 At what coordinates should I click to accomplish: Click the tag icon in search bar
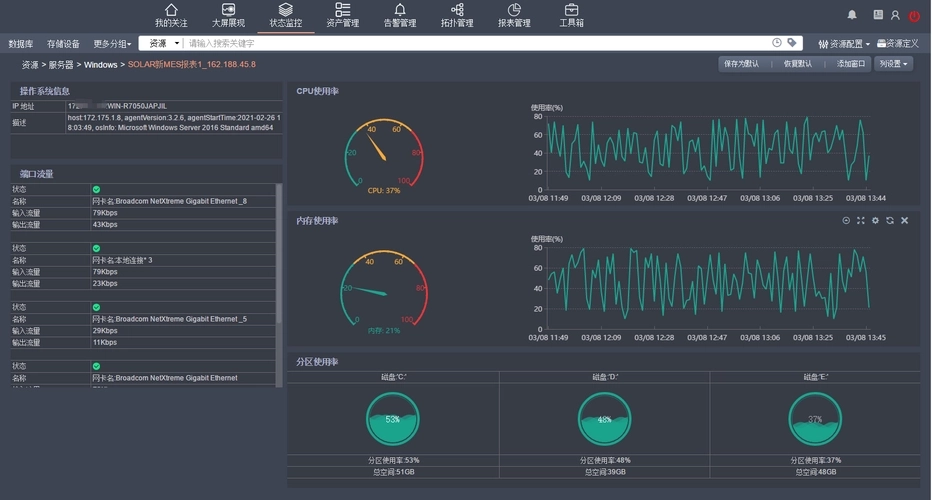792,43
